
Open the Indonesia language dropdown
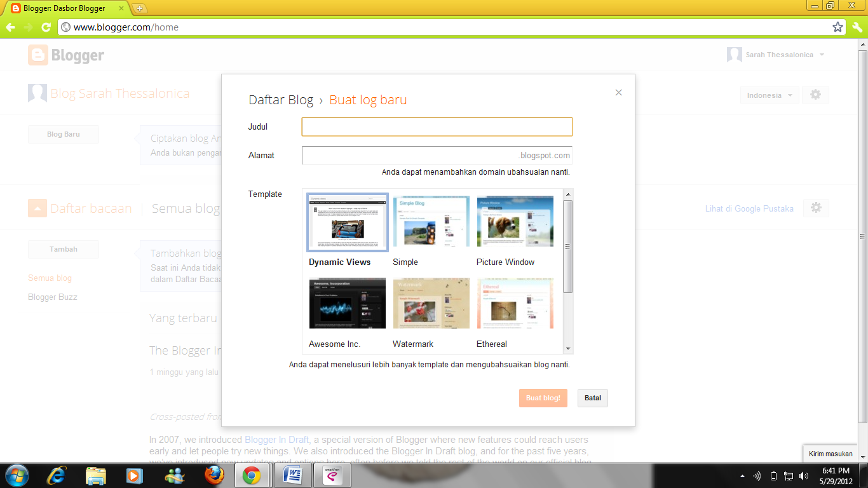769,95
